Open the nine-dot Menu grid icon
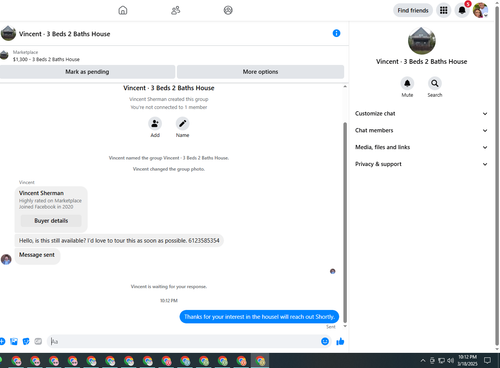 (443, 10)
